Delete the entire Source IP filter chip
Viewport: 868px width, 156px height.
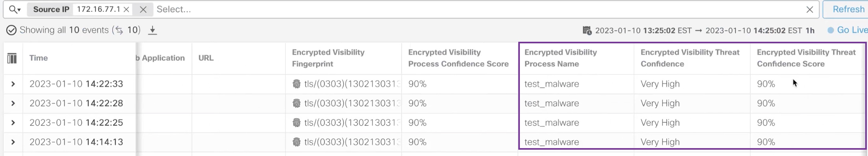click(x=143, y=9)
